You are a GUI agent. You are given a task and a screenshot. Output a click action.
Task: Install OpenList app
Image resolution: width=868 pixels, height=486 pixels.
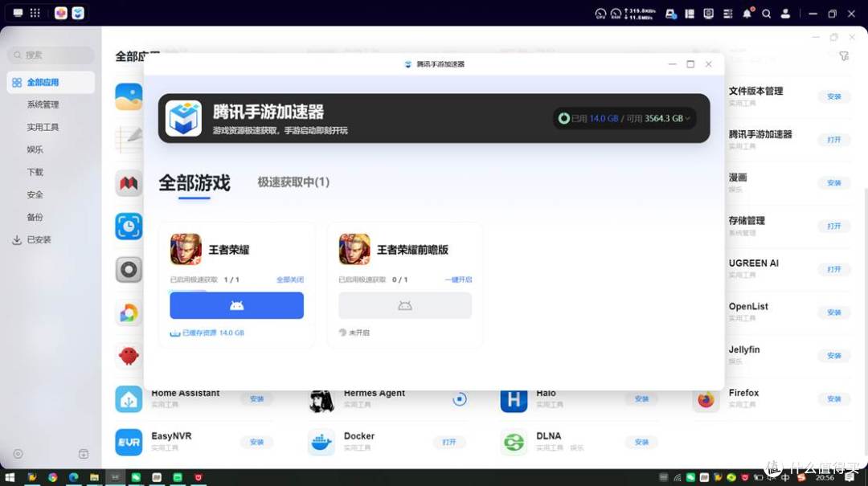click(834, 312)
